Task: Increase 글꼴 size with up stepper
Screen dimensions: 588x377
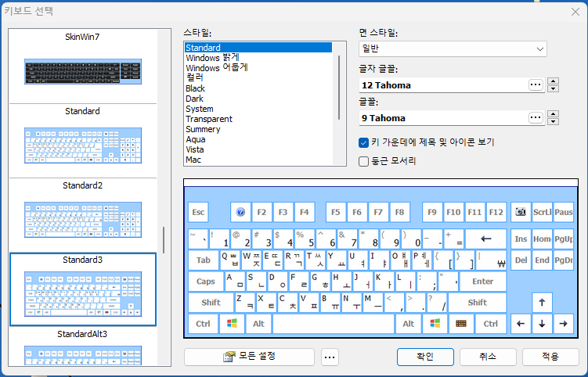Action: point(553,114)
